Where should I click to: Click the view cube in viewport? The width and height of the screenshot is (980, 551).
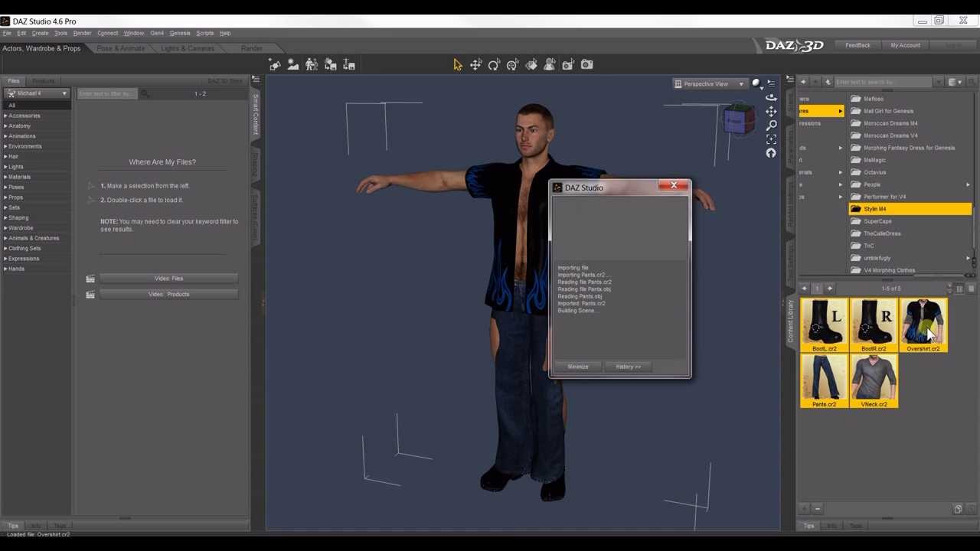(738, 121)
